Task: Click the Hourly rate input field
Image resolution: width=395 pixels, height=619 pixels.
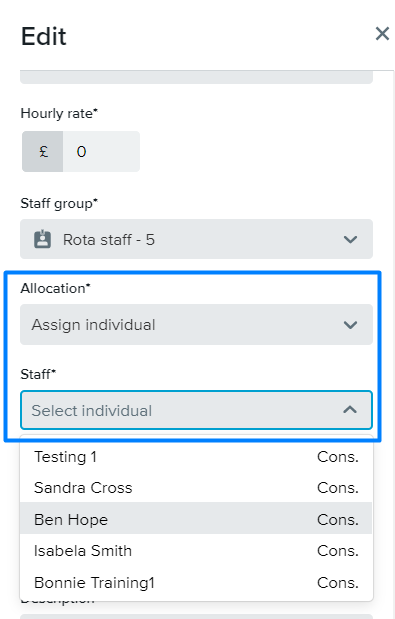Action: (x=101, y=152)
